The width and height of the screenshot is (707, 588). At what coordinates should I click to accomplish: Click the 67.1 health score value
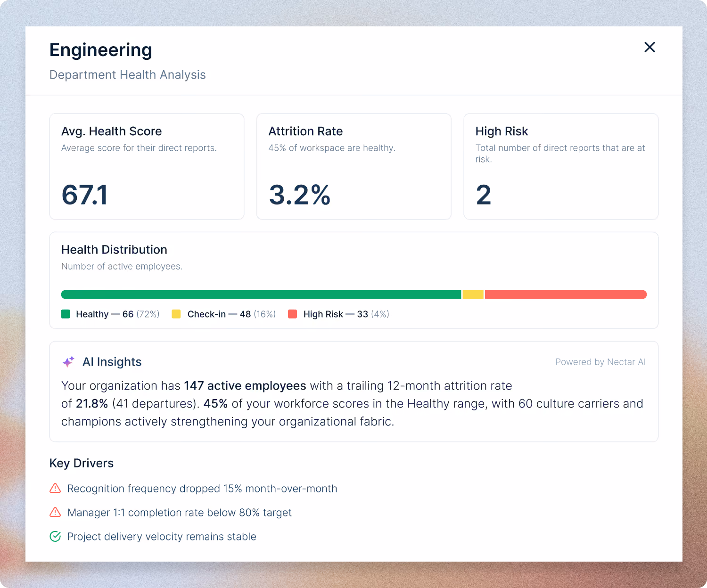pos(85,195)
